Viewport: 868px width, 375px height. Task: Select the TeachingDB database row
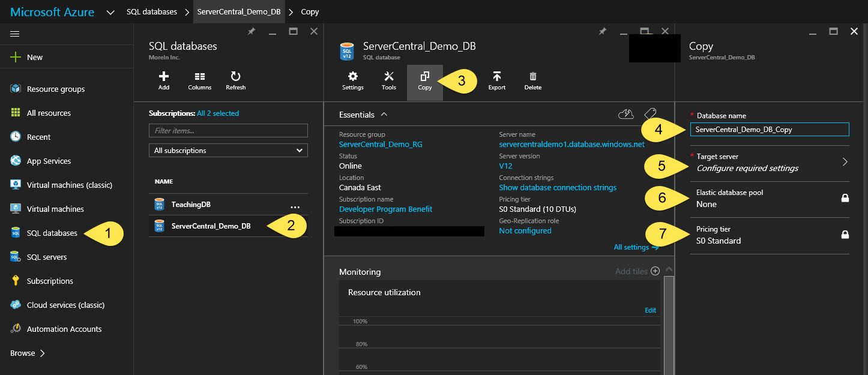coord(191,205)
